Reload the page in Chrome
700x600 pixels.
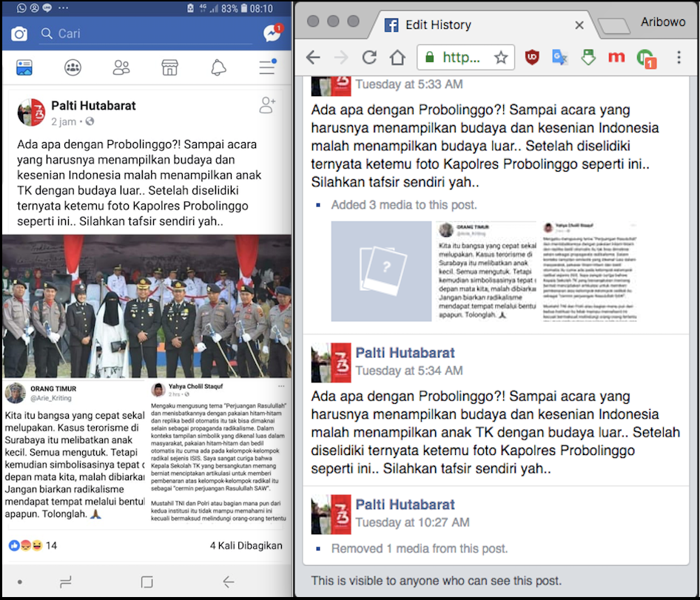point(369,57)
